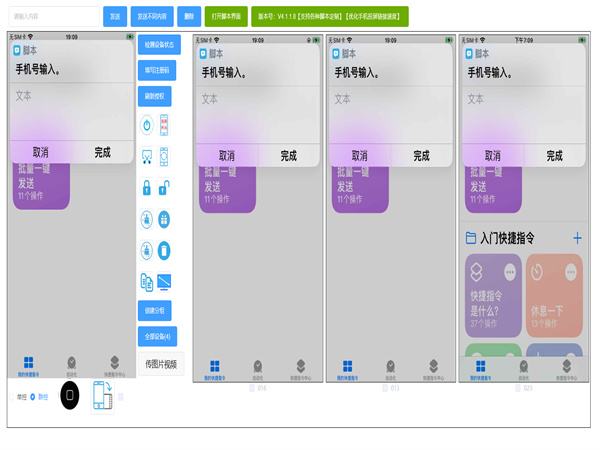Click the 发送不同内容 button
600x450 pixels.
pos(152,17)
